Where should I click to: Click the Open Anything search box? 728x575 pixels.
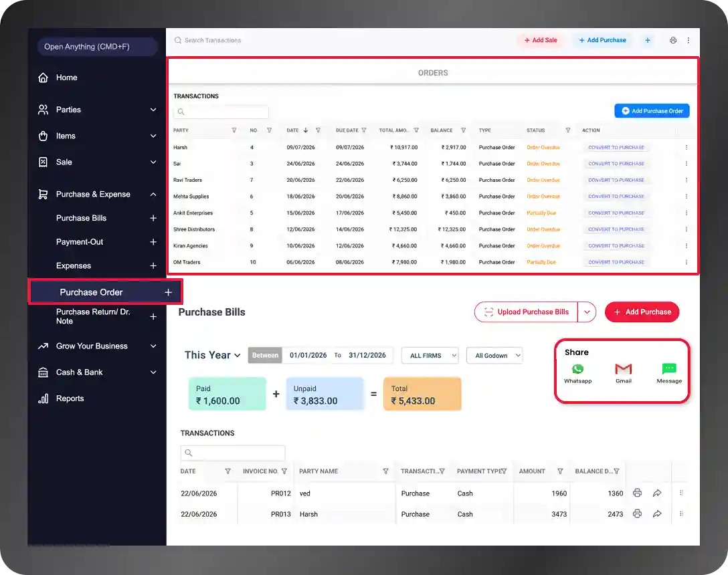click(x=98, y=46)
